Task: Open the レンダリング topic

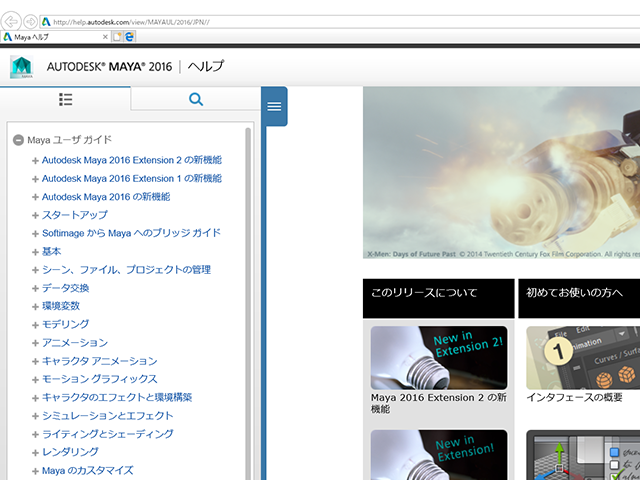Action: [x=70, y=452]
